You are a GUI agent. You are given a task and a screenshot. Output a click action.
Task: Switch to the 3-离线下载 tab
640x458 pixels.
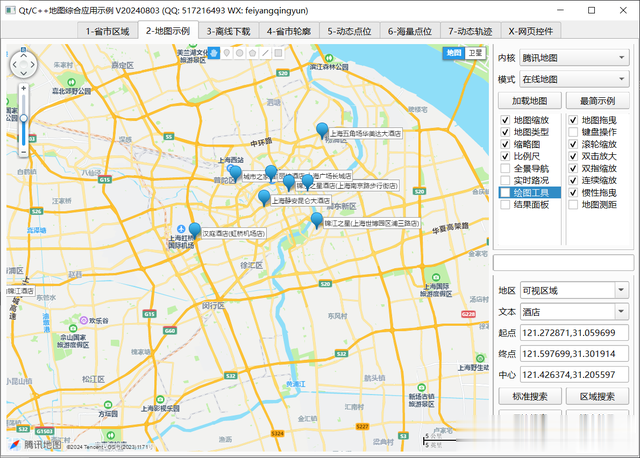pos(228,31)
